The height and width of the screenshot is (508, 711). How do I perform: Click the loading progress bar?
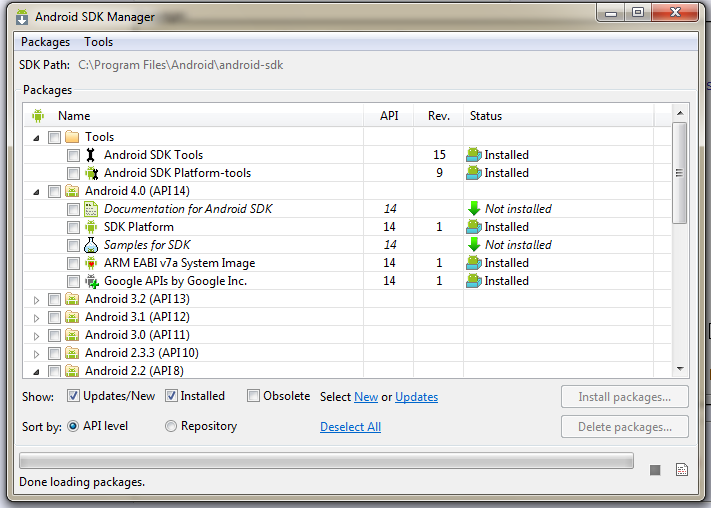(326, 461)
